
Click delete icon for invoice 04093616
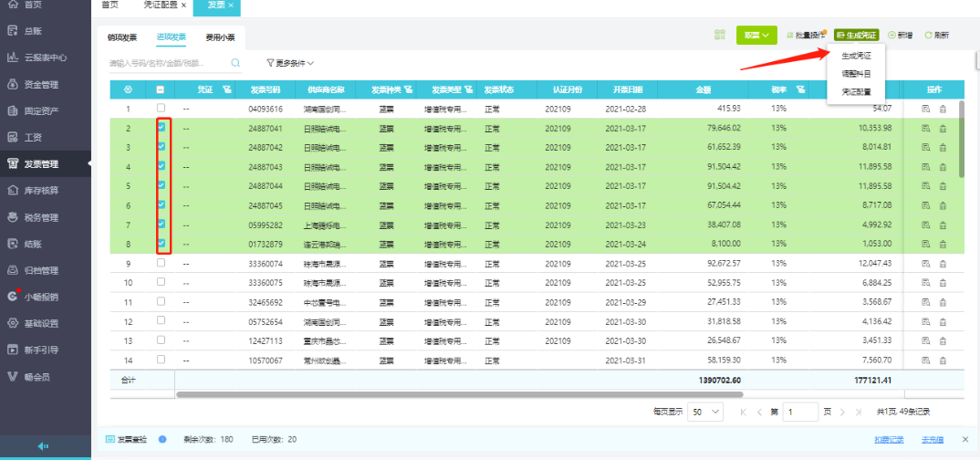click(943, 109)
